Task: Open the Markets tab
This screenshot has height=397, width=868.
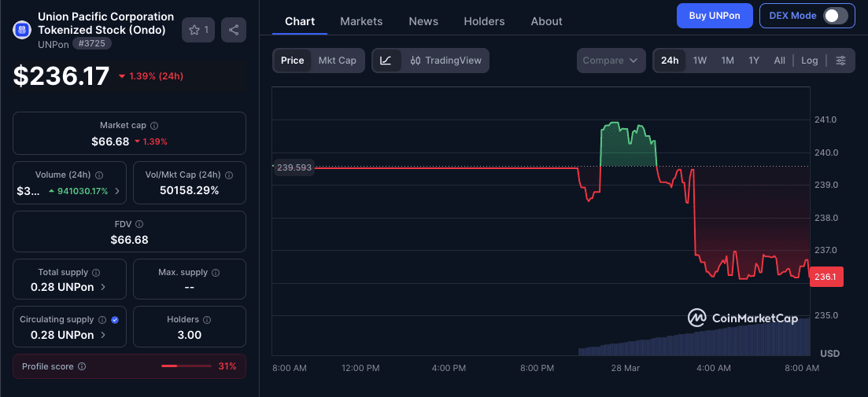Action: (361, 21)
